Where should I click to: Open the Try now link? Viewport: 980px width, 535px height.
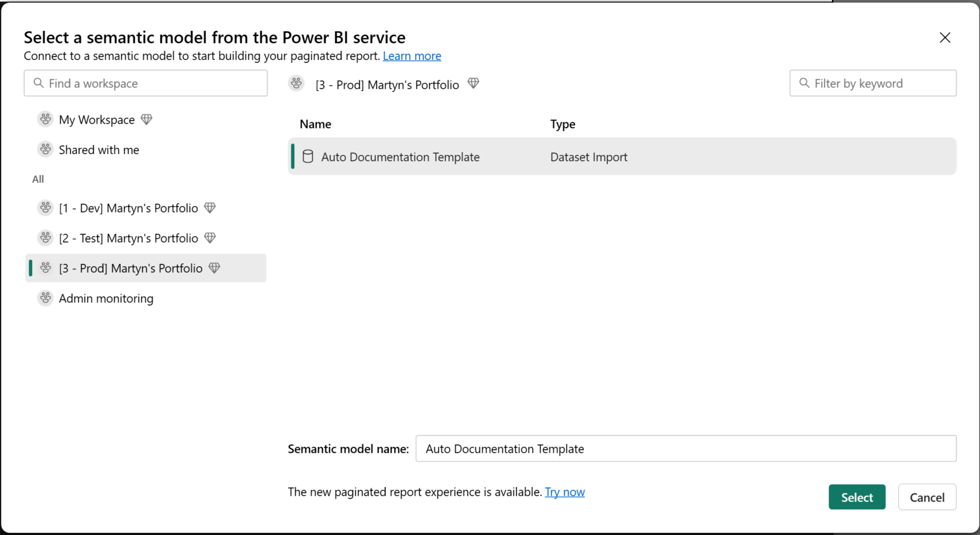(565, 492)
